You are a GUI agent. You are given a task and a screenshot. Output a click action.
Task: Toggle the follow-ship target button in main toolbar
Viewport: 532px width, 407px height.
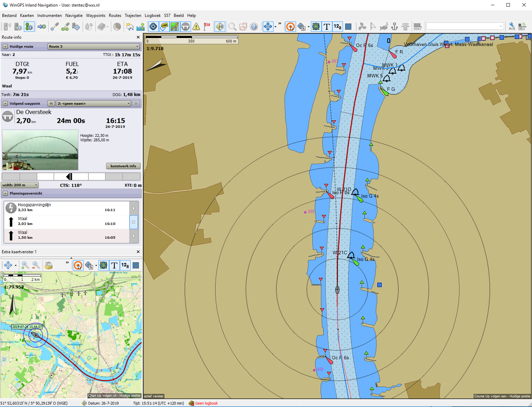tap(291, 27)
